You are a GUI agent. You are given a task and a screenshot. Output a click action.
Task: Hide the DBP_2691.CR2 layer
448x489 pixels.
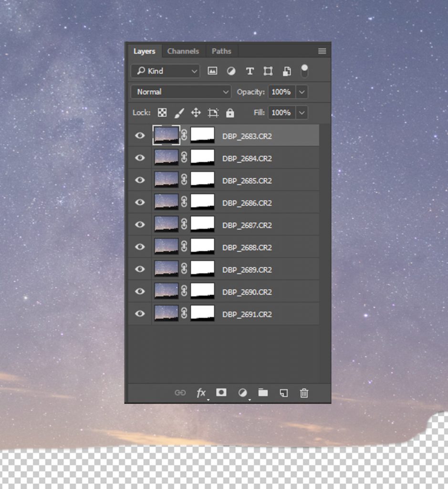[x=139, y=314]
